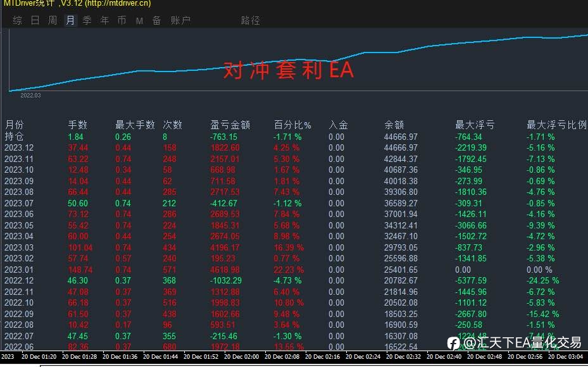Switch to the 季 quarterly tab

pos(87,20)
